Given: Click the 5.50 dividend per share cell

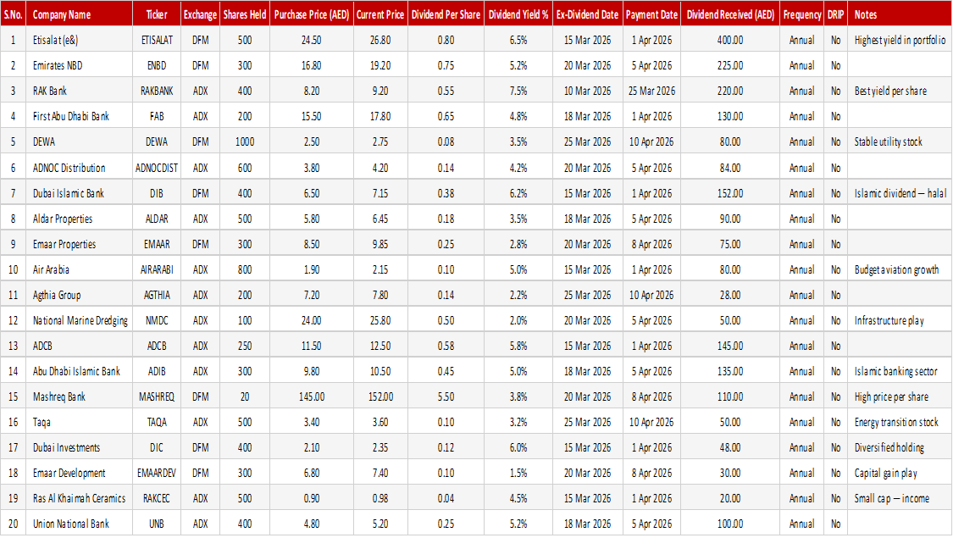Looking at the screenshot, I should pos(446,396).
